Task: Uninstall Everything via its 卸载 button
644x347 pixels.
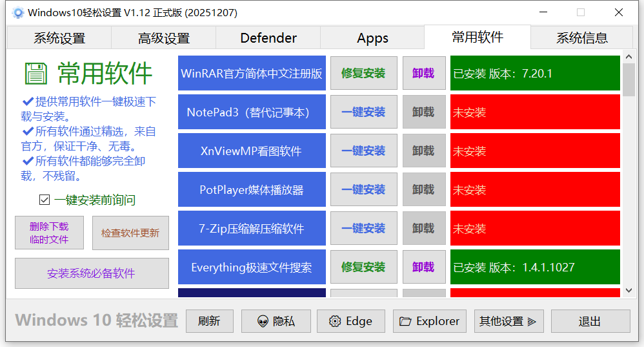Action: (x=423, y=267)
